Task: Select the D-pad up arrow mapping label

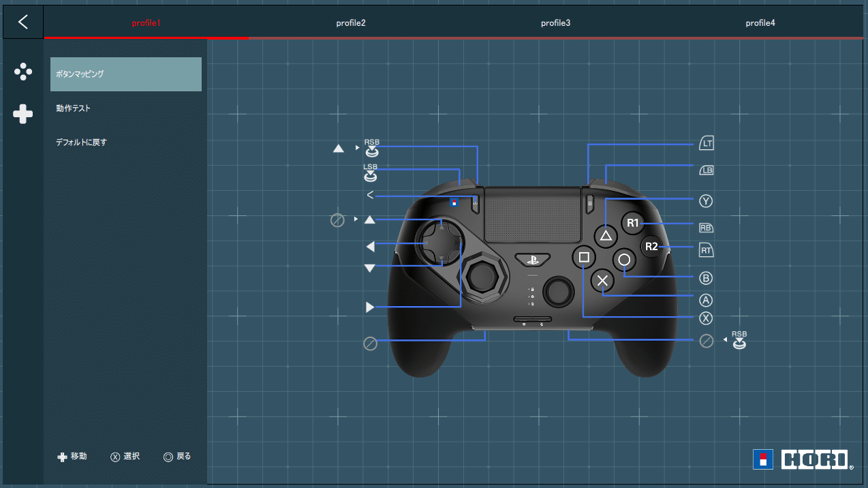Action: pyautogui.click(x=370, y=219)
